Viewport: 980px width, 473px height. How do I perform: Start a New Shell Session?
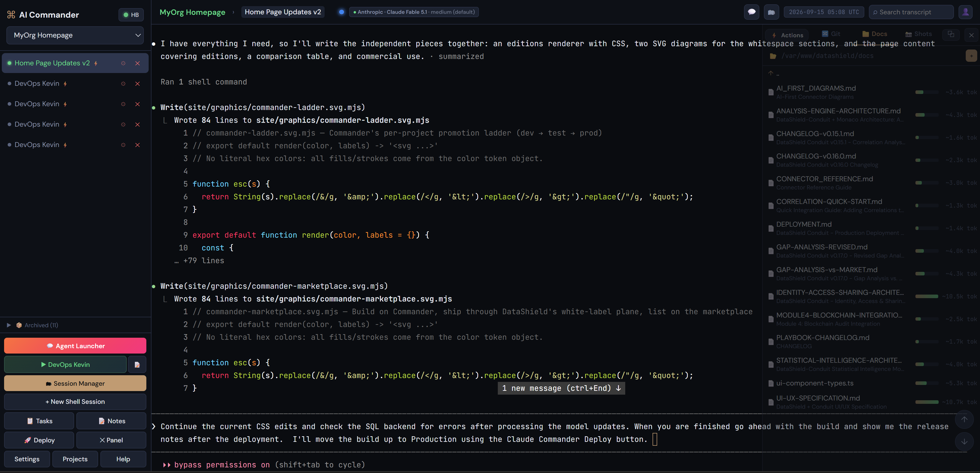[75, 402]
